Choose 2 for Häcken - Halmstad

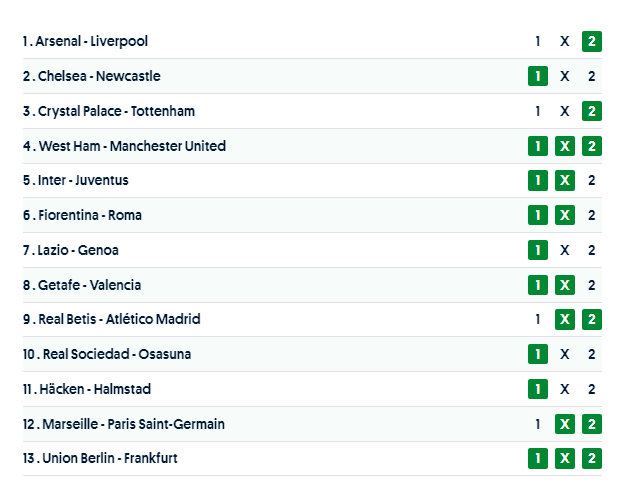[x=592, y=389]
